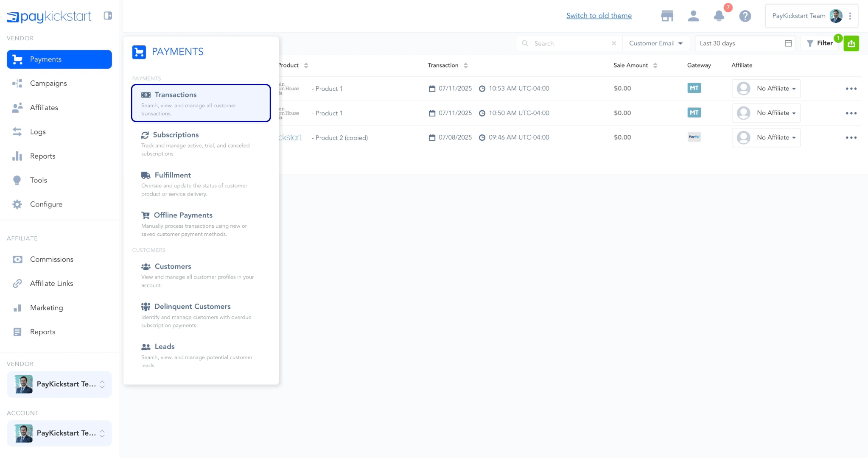View notifications via the bell icon
The image size is (868, 458).
(719, 16)
